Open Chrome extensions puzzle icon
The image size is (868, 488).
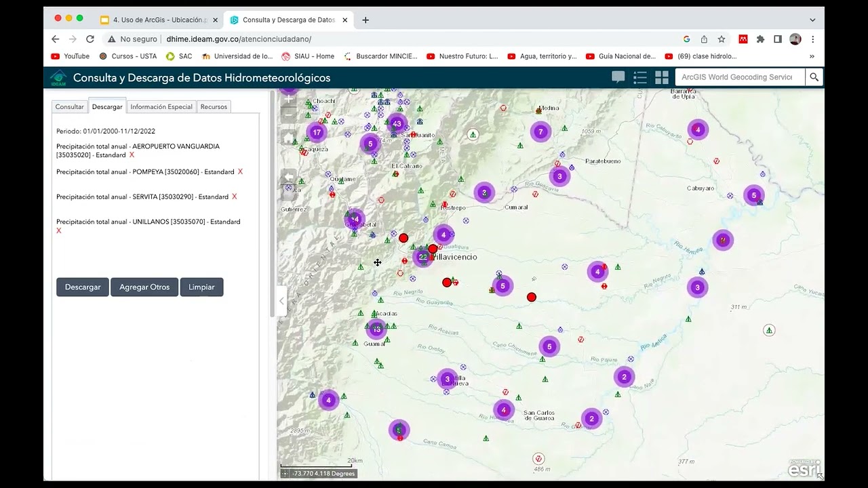click(760, 39)
